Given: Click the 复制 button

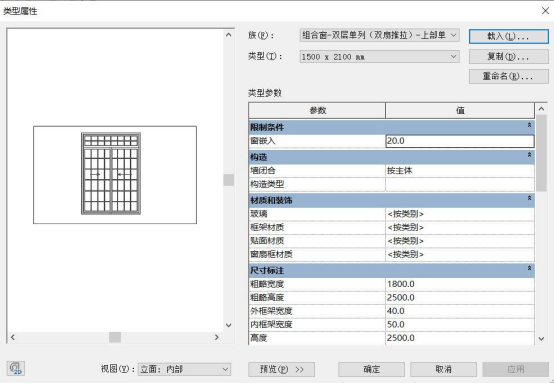Looking at the screenshot, I should [509, 57].
